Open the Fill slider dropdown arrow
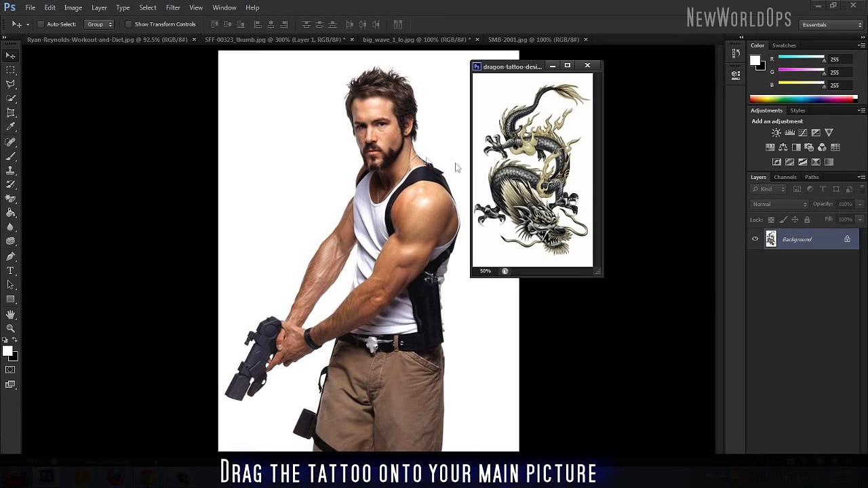The width and height of the screenshot is (868, 488). pos(860,220)
